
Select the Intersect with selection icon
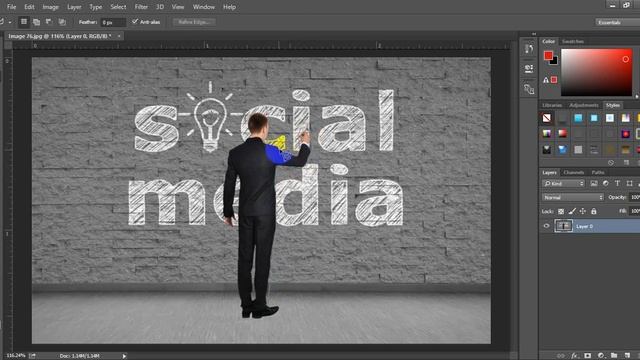tap(62, 22)
